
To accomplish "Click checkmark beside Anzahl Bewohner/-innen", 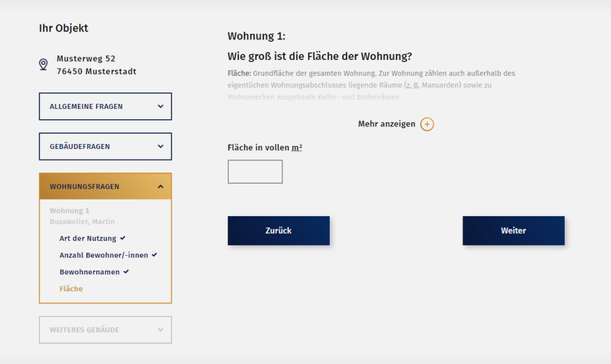I will coord(155,255).
